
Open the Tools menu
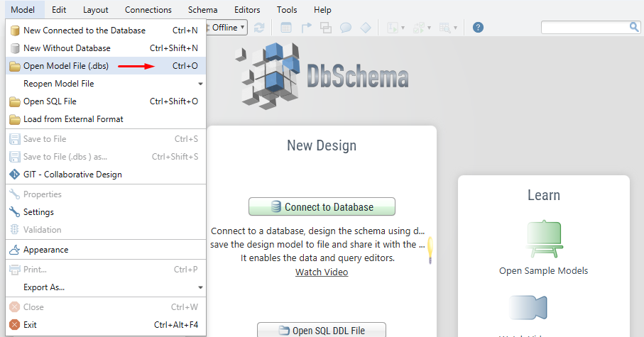tap(287, 9)
